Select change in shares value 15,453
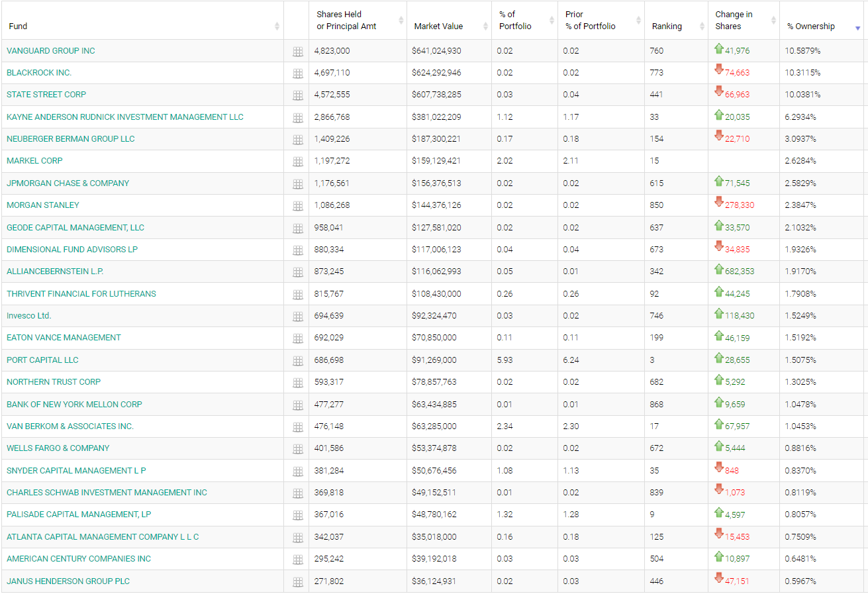 tap(738, 537)
